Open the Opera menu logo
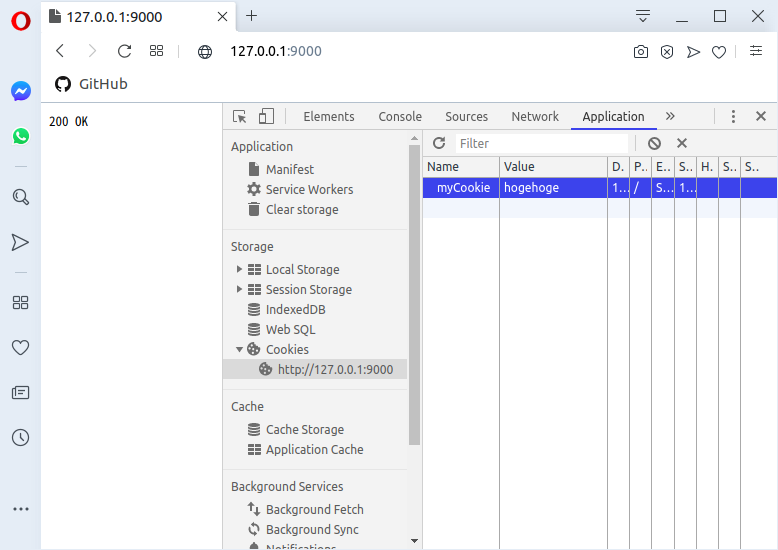This screenshot has height=550, width=778. (x=21, y=21)
